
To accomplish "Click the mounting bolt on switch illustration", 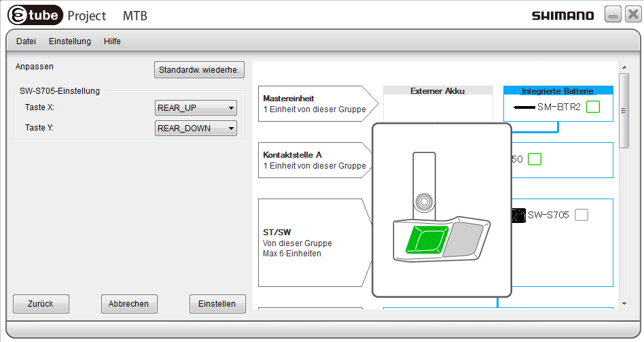I will pyautogui.click(x=425, y=202).
